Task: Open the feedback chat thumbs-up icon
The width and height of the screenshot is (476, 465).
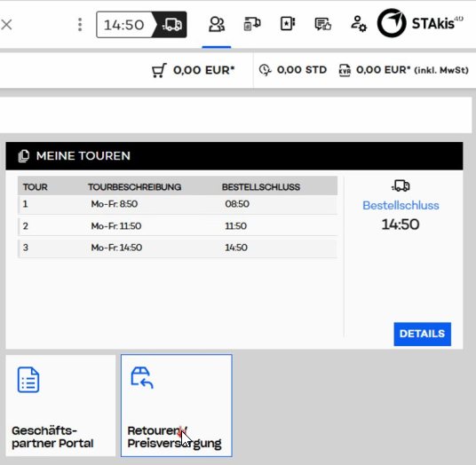Action: [322, 24]
